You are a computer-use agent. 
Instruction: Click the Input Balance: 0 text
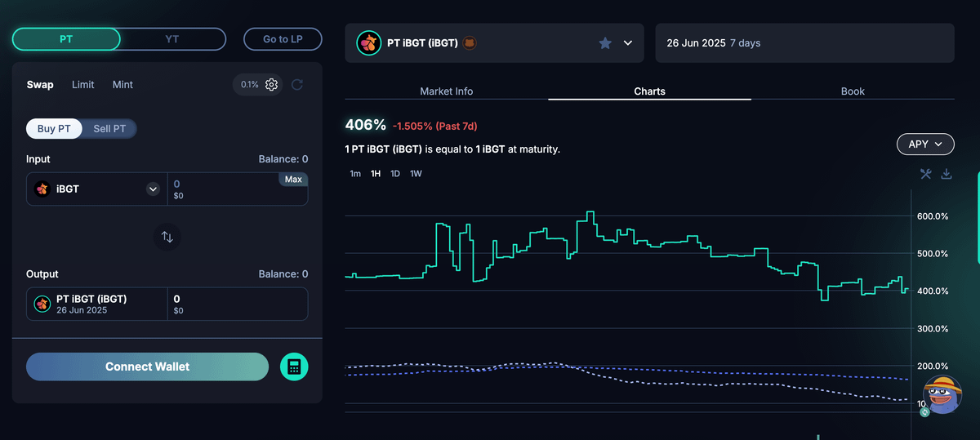point(283,159)
